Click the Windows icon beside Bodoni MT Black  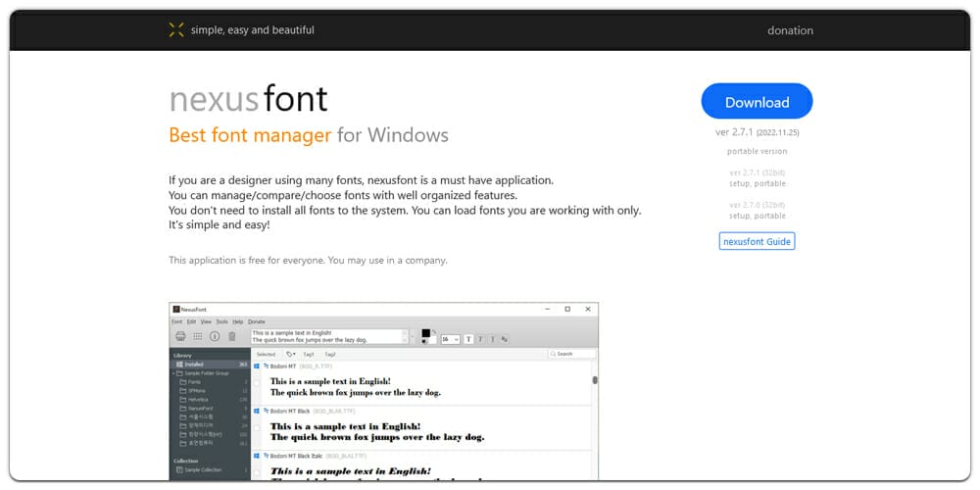tap(256, 412)
